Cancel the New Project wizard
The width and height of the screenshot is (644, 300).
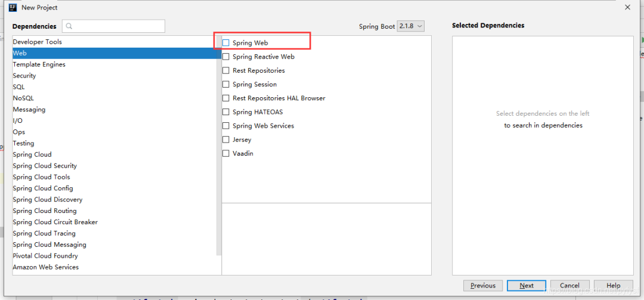(569, 286)
